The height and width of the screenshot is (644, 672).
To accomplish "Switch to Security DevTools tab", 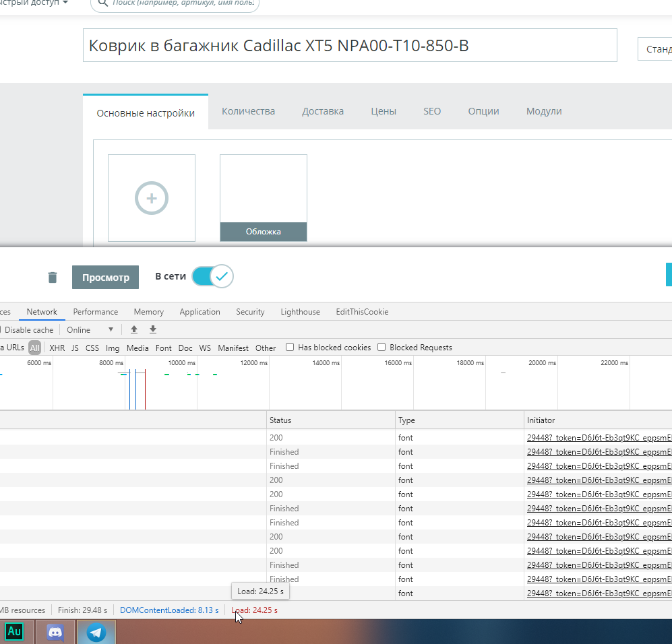I will [x=250, y=312].
